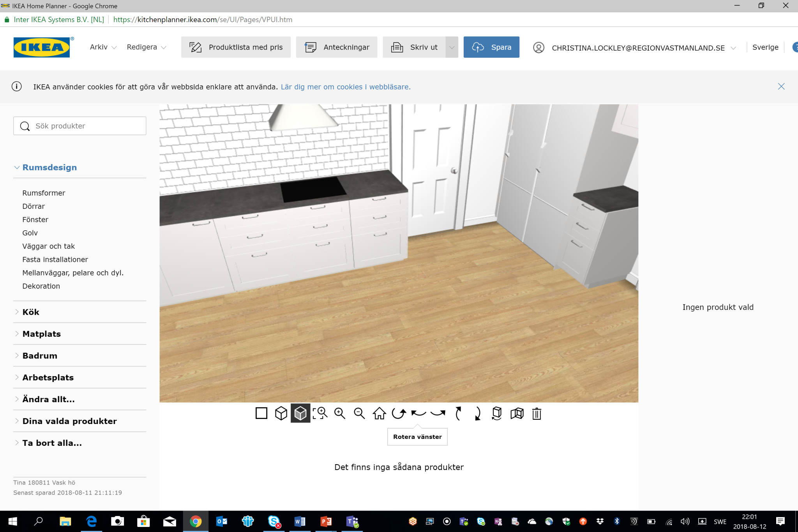
Task: Collapse the Rumsdesign section
Action: tap(49, 167)
